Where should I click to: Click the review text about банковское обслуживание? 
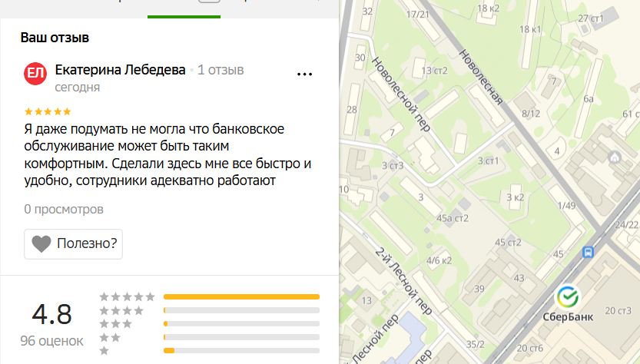167,154
